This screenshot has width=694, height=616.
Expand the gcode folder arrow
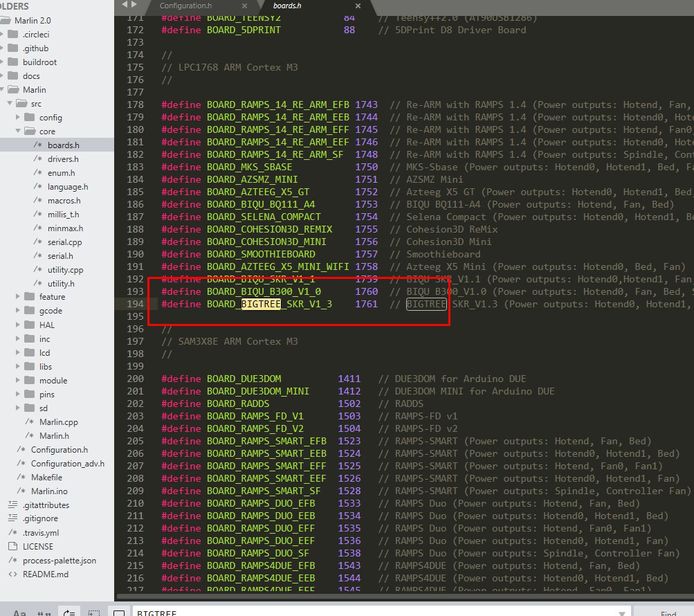[x=18, y=311]
